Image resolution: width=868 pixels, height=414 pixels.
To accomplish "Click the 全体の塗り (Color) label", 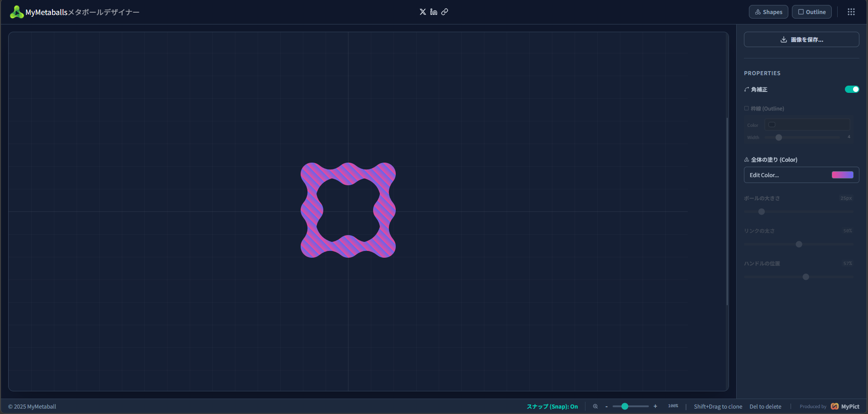I will [x=774, y=159].
